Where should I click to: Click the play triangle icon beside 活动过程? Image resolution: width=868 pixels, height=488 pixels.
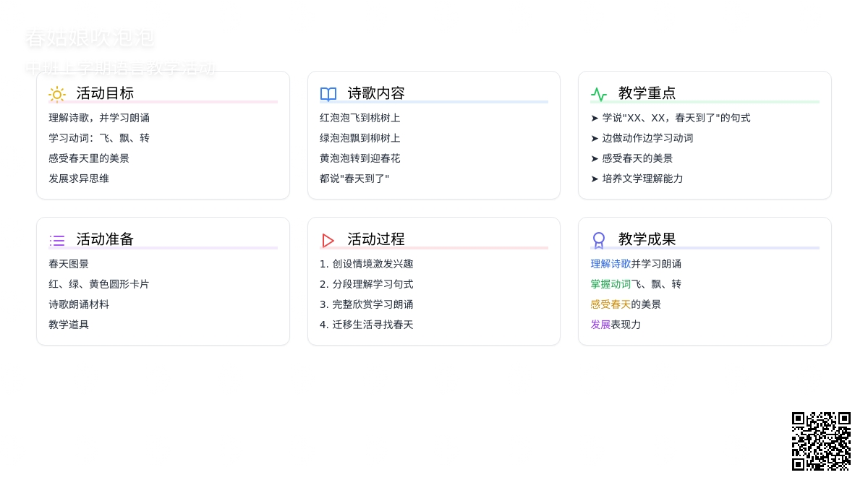[328, 240]
